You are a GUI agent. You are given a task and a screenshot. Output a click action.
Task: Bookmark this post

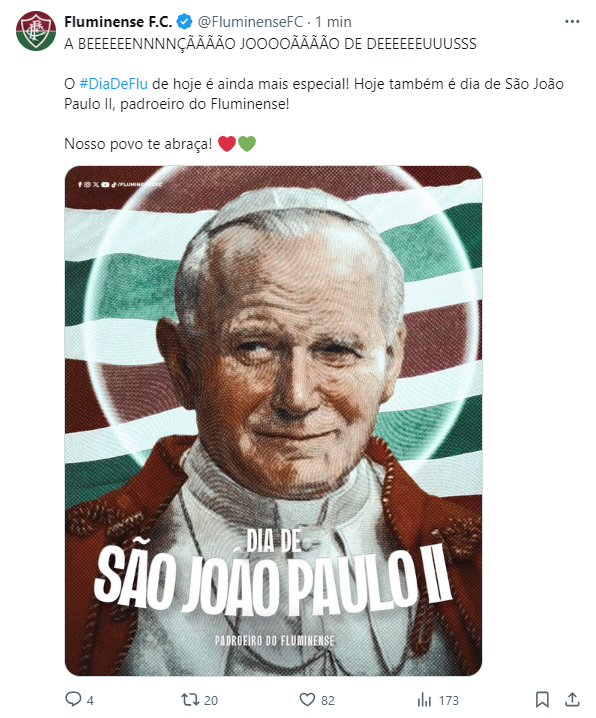(542, 700)
